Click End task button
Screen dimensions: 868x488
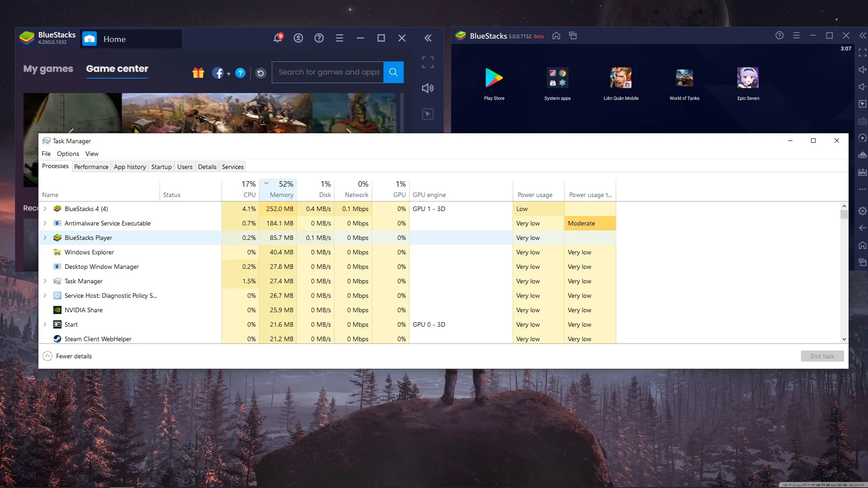[822, 356]
